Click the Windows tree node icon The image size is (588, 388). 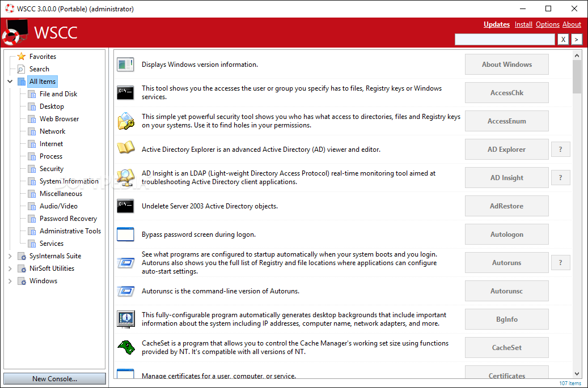point(22,281)
